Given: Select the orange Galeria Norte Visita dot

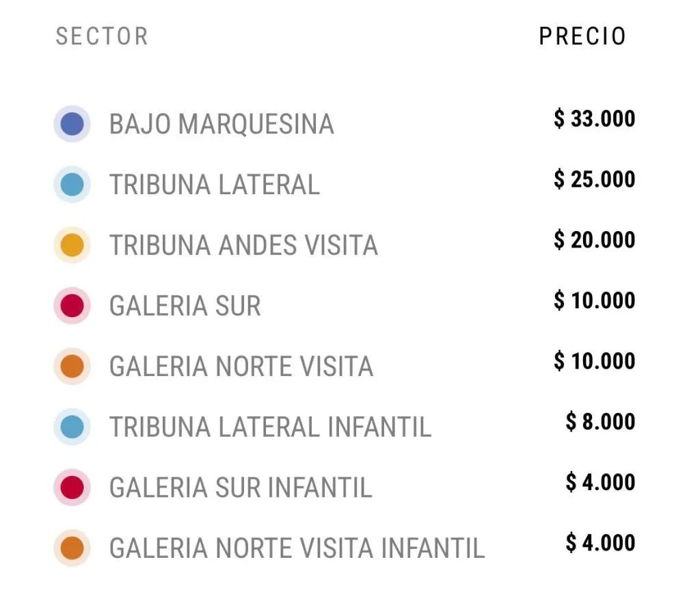Looking at the screenshot, I should (72, 366).
